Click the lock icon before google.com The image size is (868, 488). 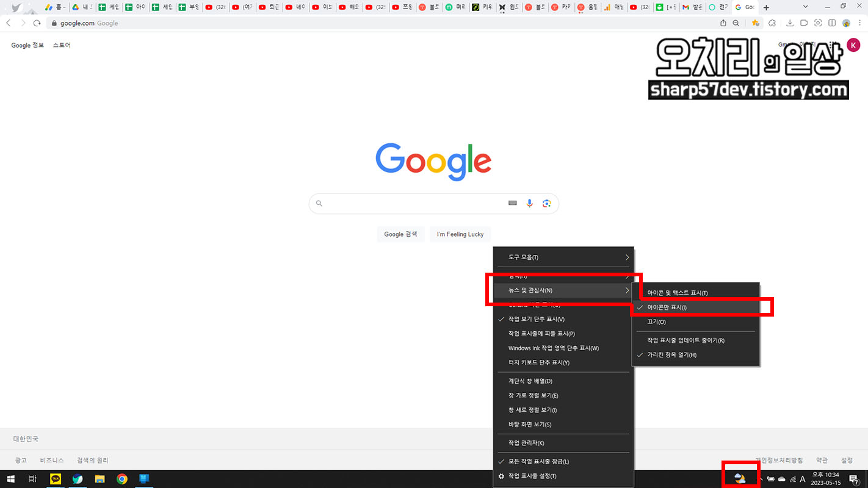tap(54, 23)
